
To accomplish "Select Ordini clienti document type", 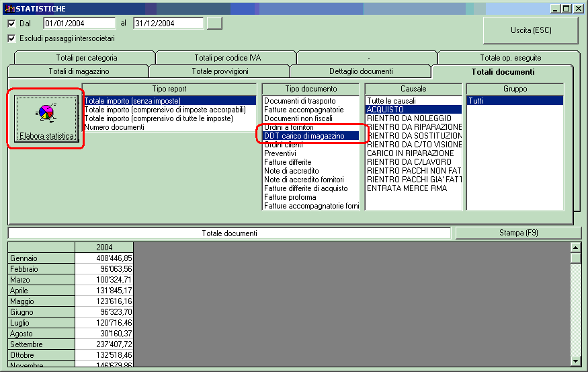I will tap(311, 145).
